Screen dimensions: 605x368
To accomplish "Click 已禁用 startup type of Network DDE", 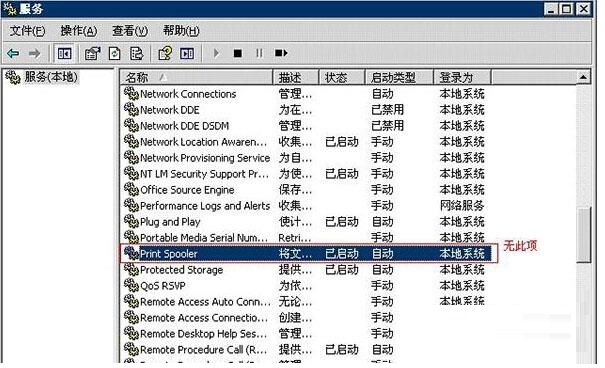I will 387,110.
